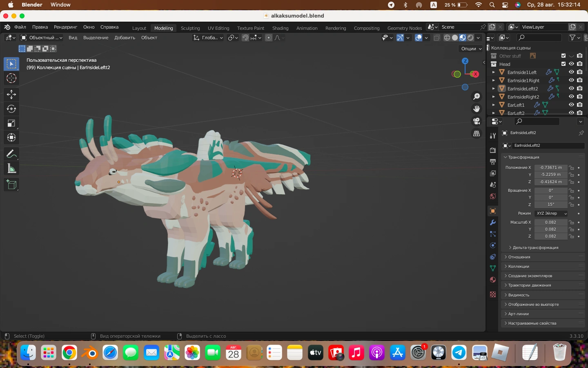Select the Measure ruler tool

11,169
